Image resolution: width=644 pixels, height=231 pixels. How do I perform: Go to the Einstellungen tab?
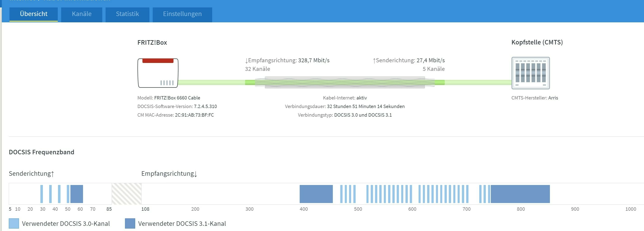182,14
